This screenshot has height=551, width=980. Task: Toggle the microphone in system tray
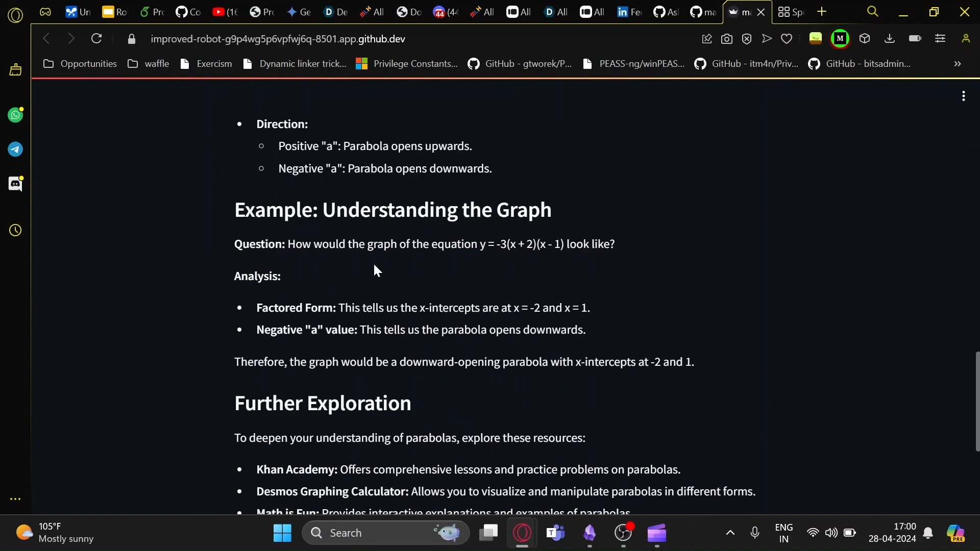point(755,533)
